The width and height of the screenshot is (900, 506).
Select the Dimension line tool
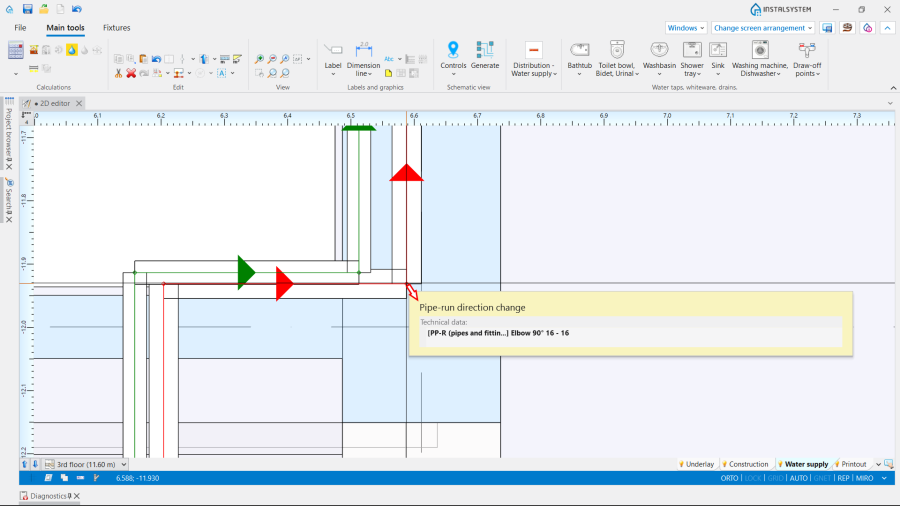click(x=363, y=49)
